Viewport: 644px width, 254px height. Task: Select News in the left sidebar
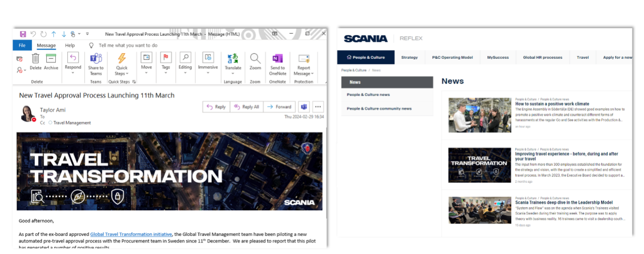coord(387,82)
